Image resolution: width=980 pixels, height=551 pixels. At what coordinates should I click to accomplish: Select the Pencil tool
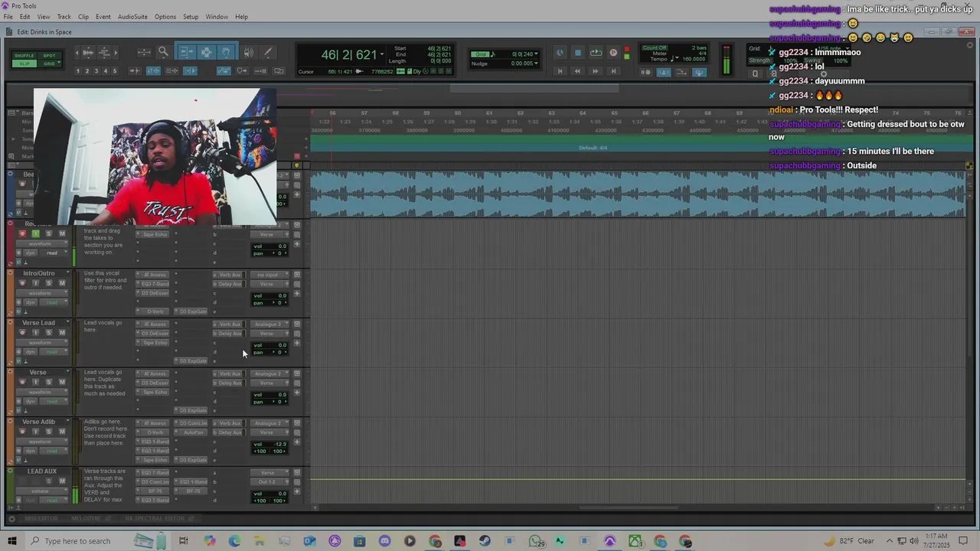pyautogui.click(x=268, y=52)
